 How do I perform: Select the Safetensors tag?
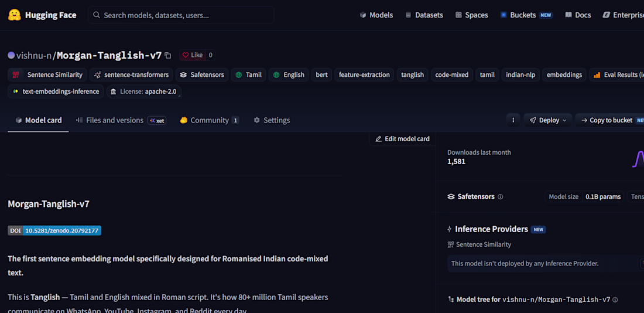202,75
